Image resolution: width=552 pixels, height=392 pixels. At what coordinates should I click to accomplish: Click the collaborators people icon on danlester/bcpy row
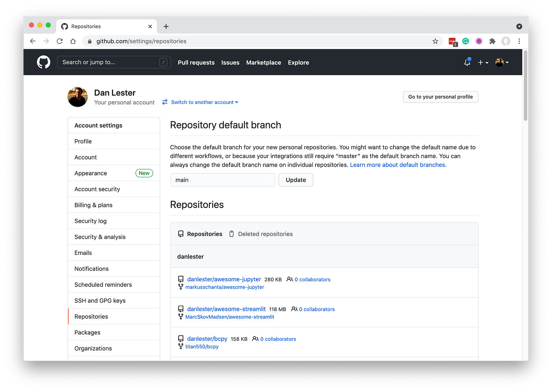point(255,338)
